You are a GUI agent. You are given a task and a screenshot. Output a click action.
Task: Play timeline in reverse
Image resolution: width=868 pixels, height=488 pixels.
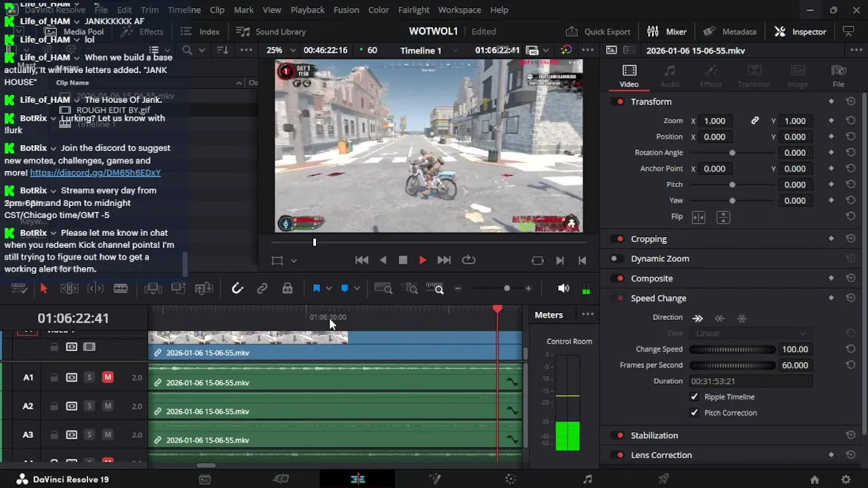click(x=383, y=260)
